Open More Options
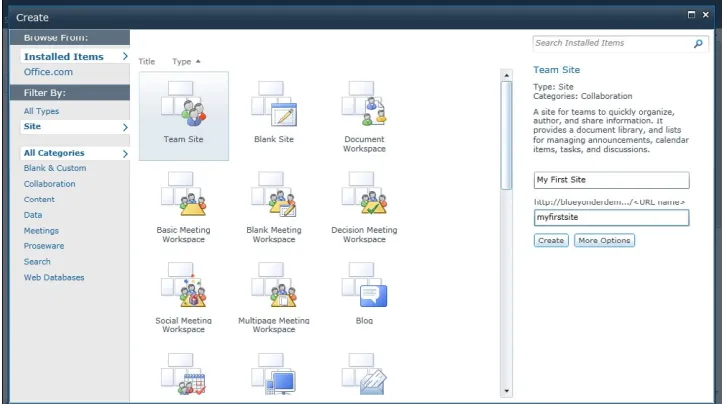 tap(604, 240)
